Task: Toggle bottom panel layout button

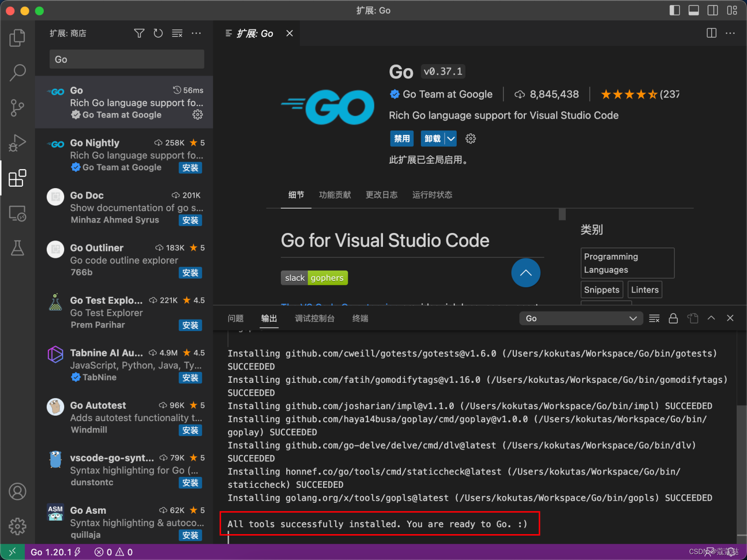Action: coord(694,10)
